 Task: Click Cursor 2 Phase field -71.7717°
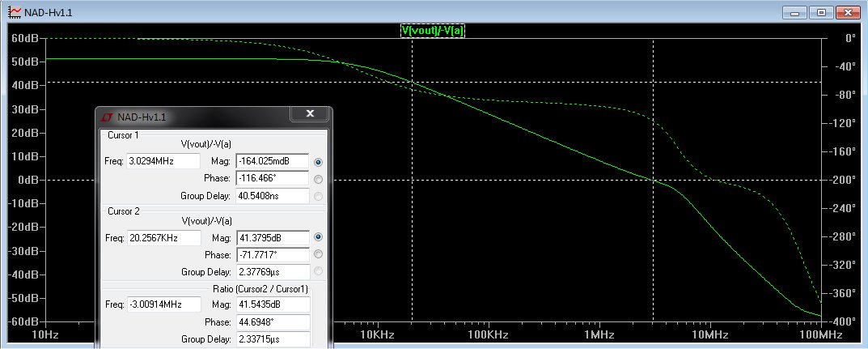click(x=273, y=255)
